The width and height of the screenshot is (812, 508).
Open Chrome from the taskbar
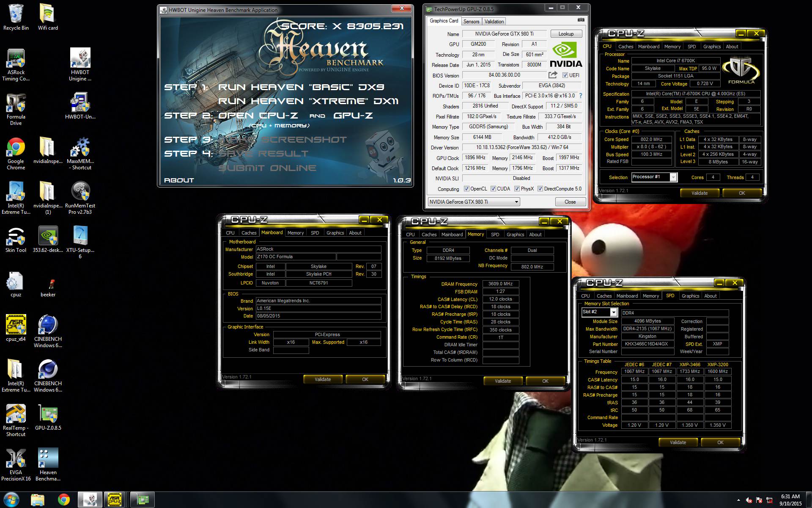(x=64, y=500)
